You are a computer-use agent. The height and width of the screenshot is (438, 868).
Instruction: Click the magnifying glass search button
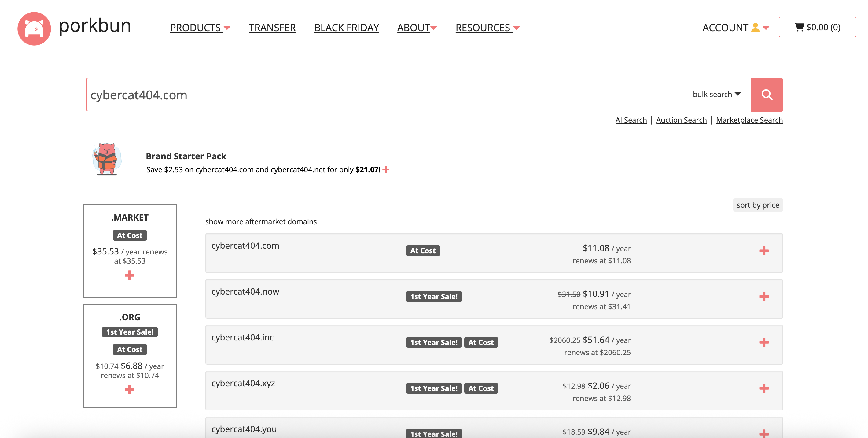[x=767, y=95]
